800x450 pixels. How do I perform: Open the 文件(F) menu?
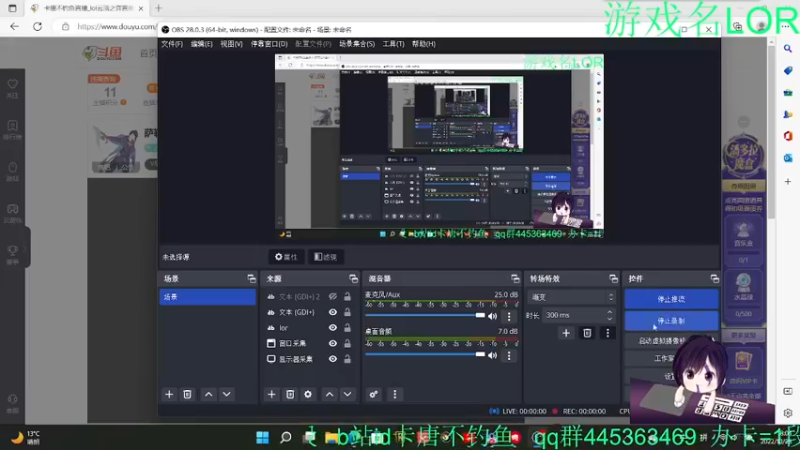[172, 44]
